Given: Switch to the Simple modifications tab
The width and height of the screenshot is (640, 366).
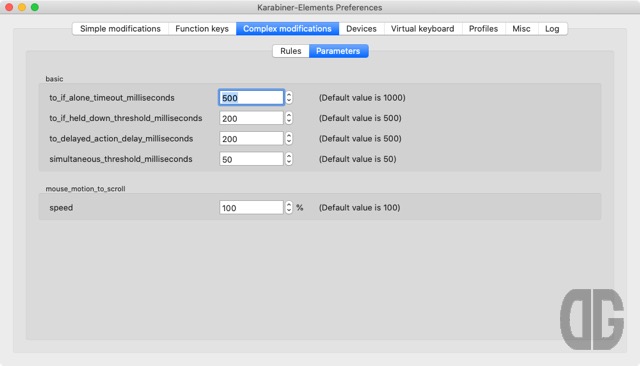Looking at the screenshot, I should [x=120, y=29].
